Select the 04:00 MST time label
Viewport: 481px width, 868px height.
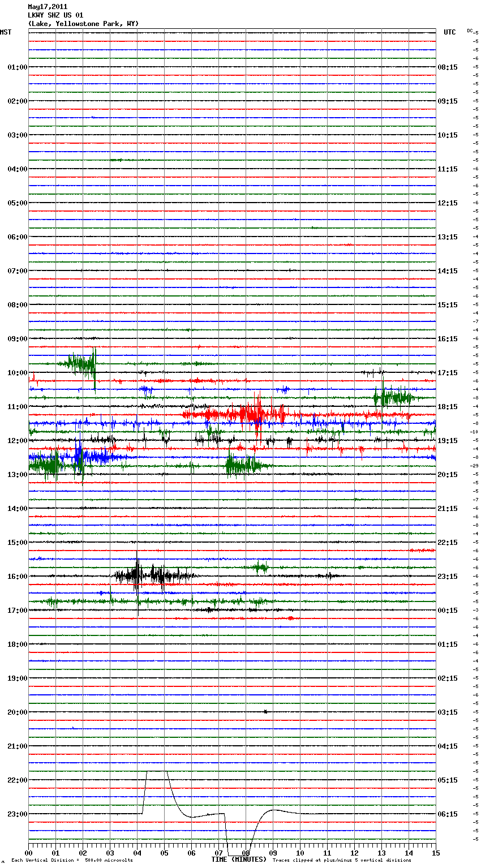point(17,169)
